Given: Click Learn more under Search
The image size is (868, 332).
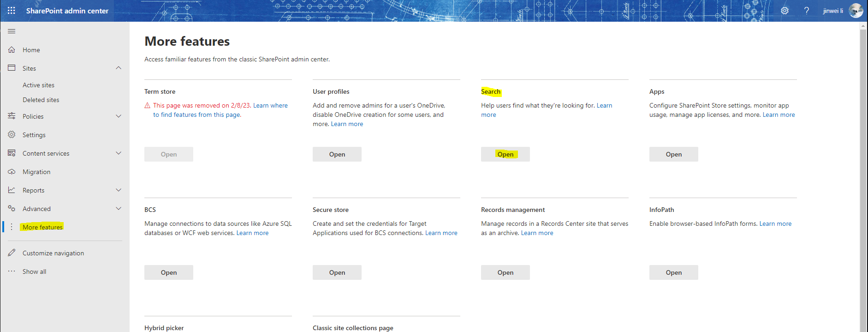Looking at the screenshot, I should click(604, 105).
